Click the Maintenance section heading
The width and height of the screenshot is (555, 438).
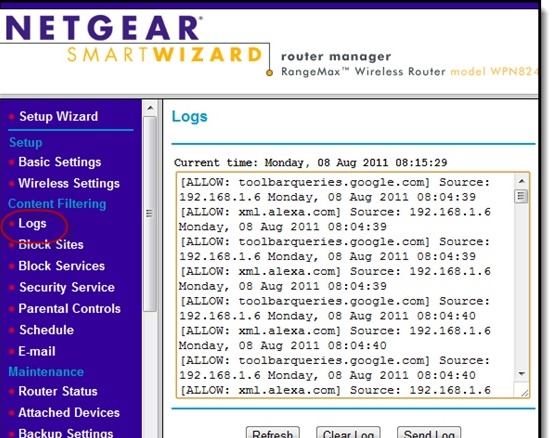point(46,371)
